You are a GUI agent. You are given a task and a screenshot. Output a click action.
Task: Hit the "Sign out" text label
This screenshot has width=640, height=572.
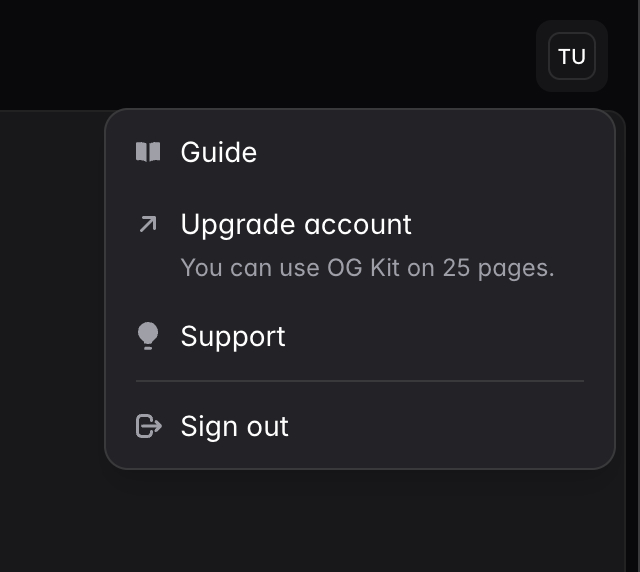tap(235, 426)
